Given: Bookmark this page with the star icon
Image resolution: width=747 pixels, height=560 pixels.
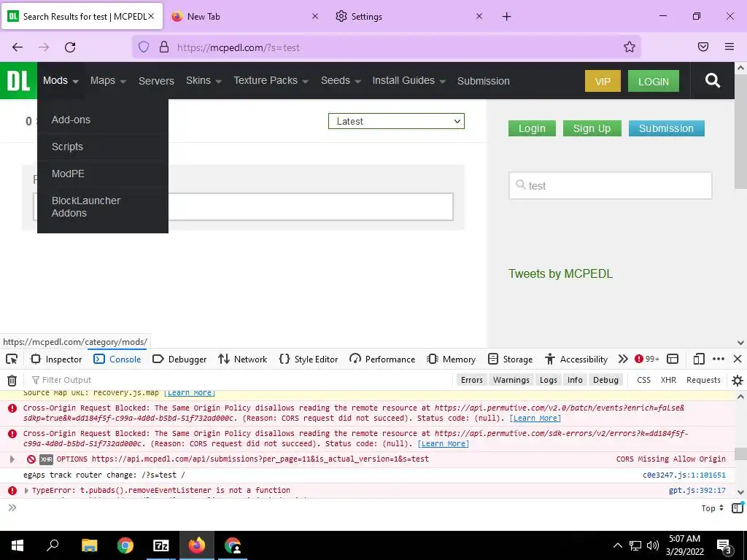Looking at the screenshot, I should coord(630,47).
